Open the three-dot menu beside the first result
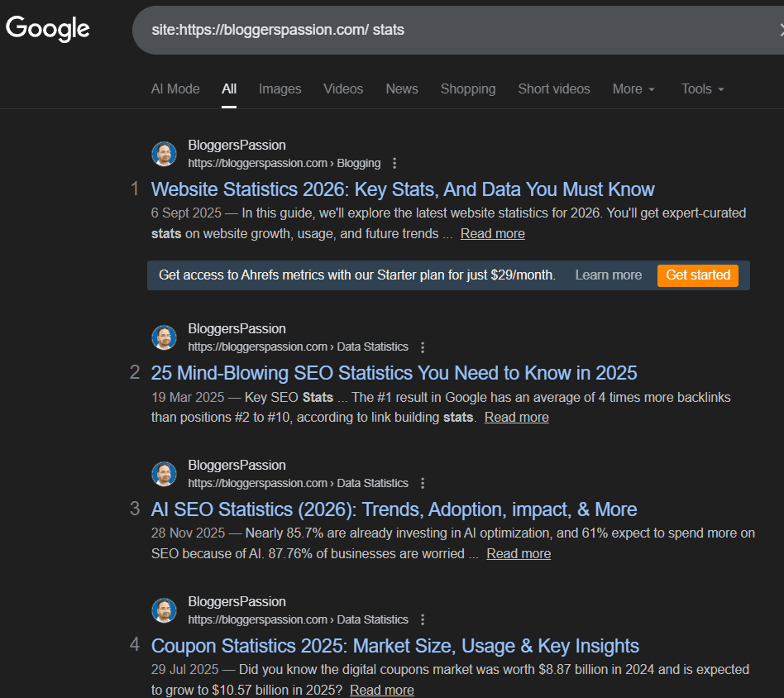Screen dimensions: 784x698 tap(394, 163)
